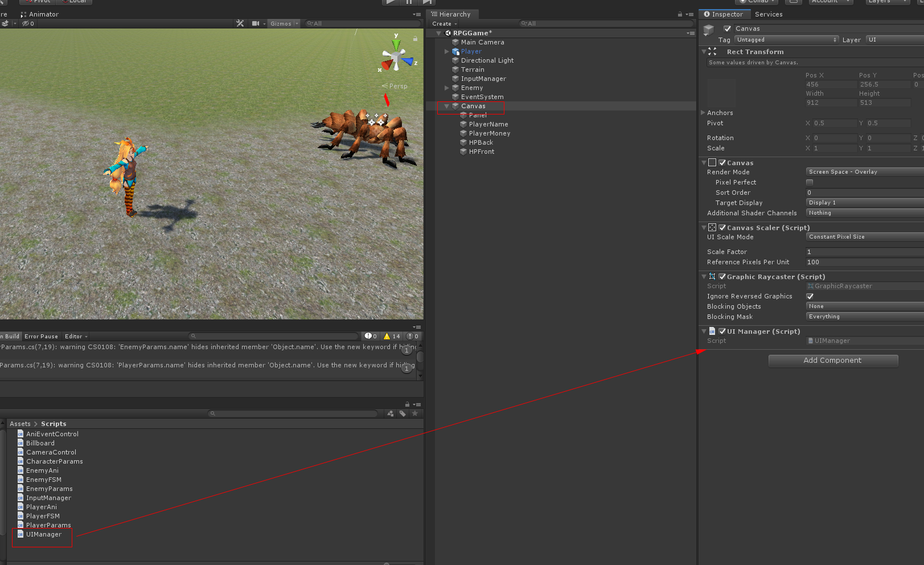
Task: Open the Render Mode dropdown
Action: [865, 172]
